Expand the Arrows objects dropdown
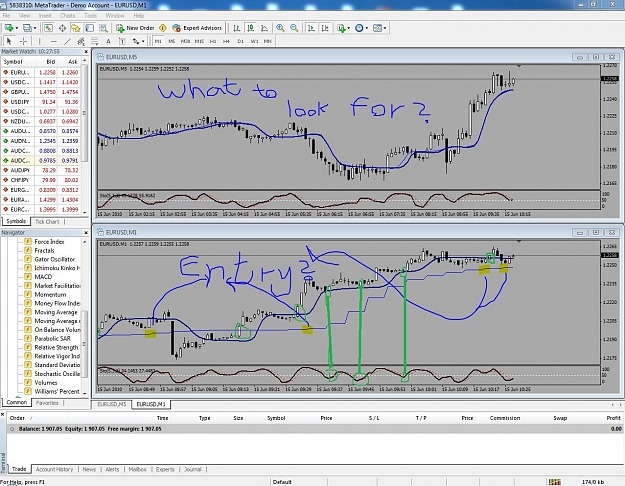625x486 pixels. [143, 41]
